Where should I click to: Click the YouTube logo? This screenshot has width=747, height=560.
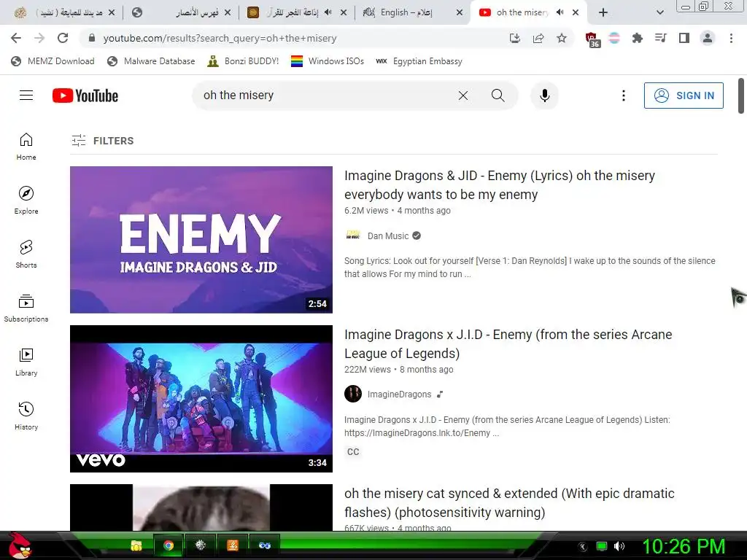(x=85, y=96)
